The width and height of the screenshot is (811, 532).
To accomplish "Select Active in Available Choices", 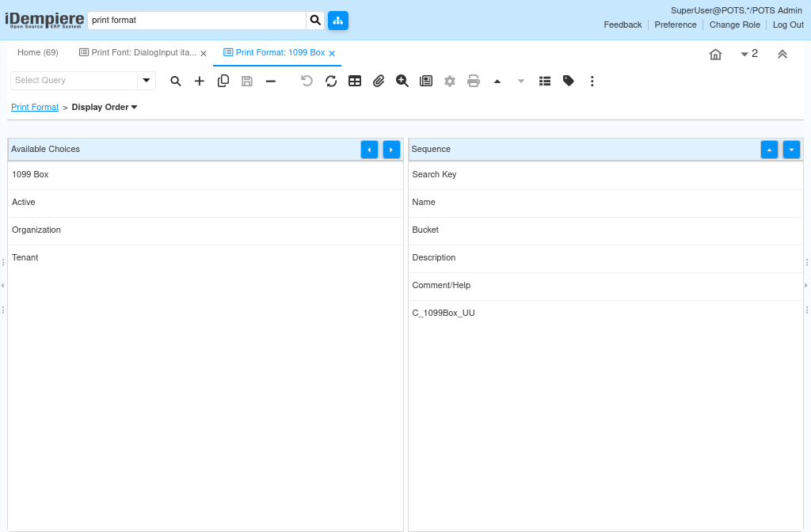I will (205, 203).
